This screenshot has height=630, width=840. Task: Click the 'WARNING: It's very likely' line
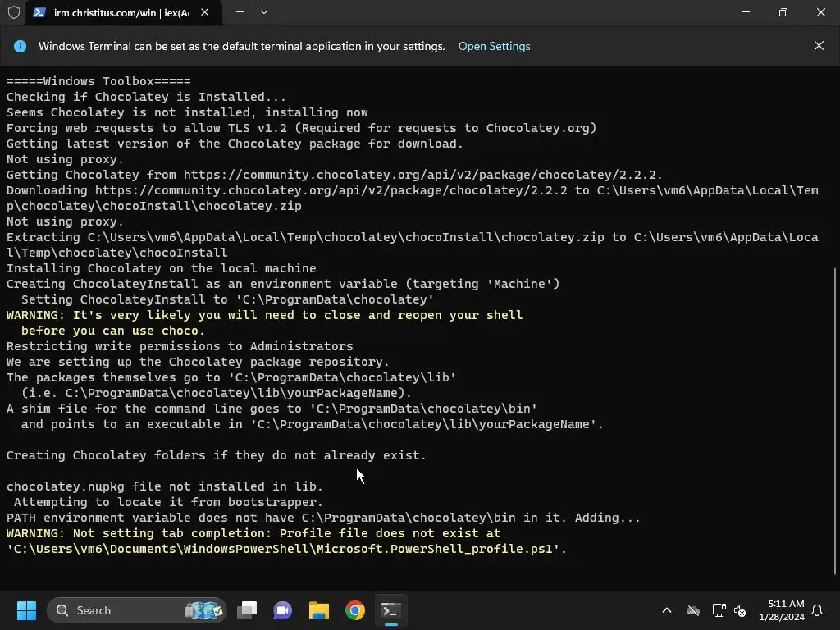(265, 315)
